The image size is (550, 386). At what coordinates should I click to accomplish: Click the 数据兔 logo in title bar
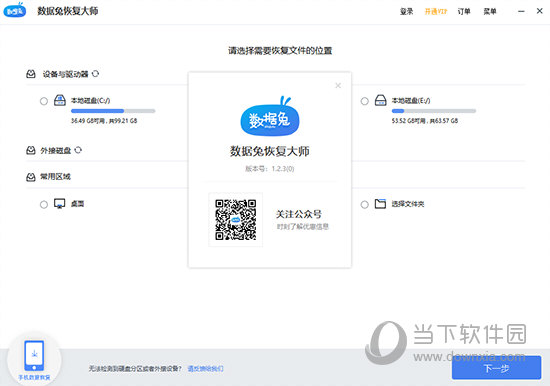coord(15,10)
